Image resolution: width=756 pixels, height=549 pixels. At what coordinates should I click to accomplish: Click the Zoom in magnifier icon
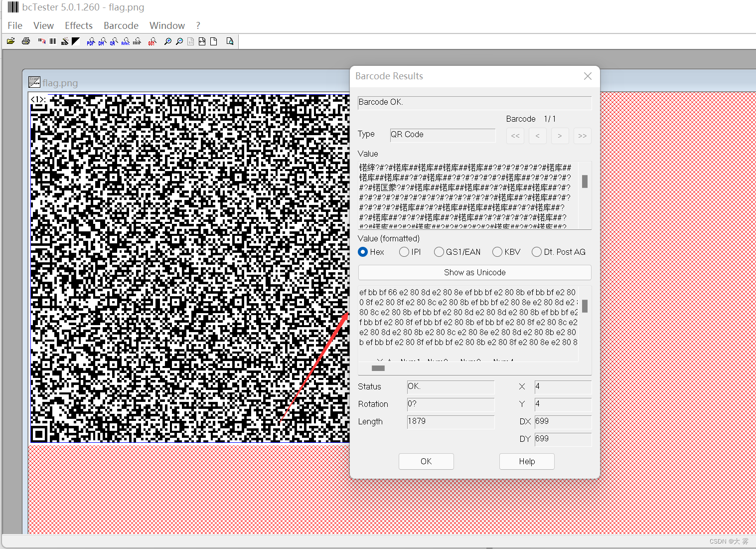168,41
